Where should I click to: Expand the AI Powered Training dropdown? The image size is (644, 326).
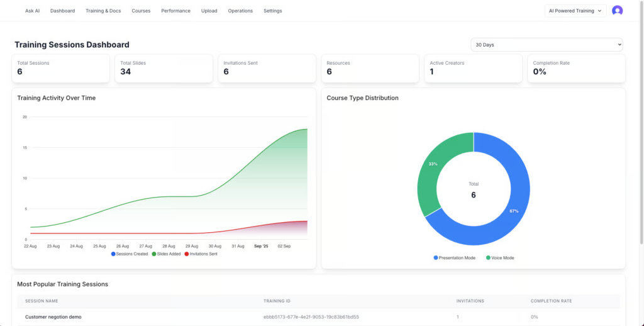click(x=575, y=11)
